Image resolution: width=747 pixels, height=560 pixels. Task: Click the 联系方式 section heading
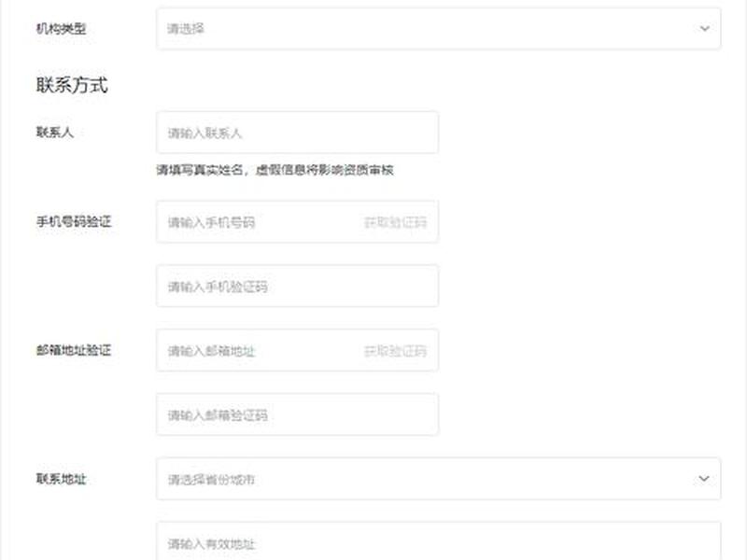coord(72,85)
